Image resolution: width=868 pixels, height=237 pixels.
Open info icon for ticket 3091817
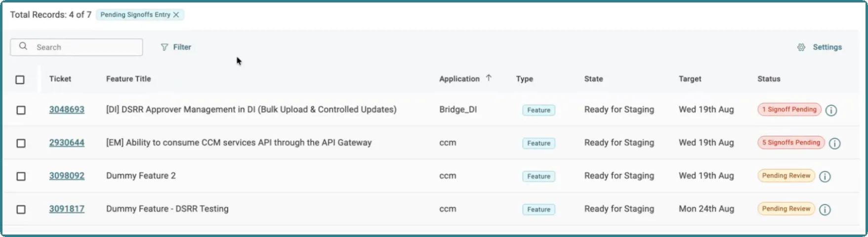coord(825,209)
